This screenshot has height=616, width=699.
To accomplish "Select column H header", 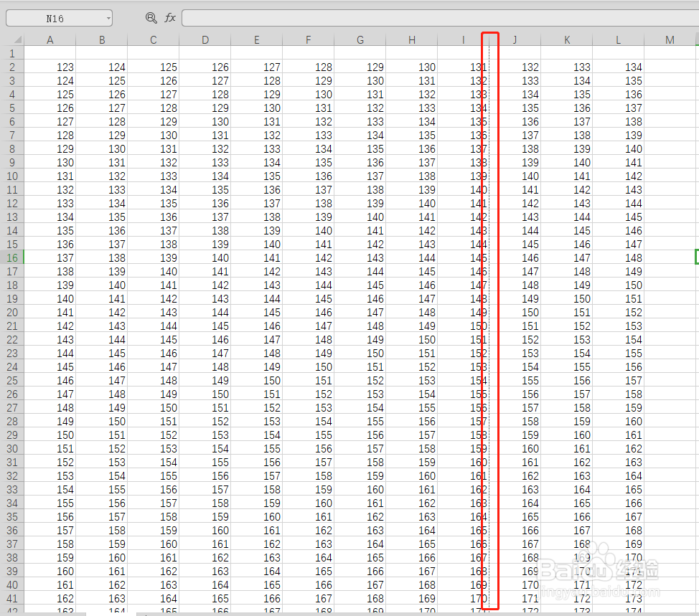I will click(412, 39).
